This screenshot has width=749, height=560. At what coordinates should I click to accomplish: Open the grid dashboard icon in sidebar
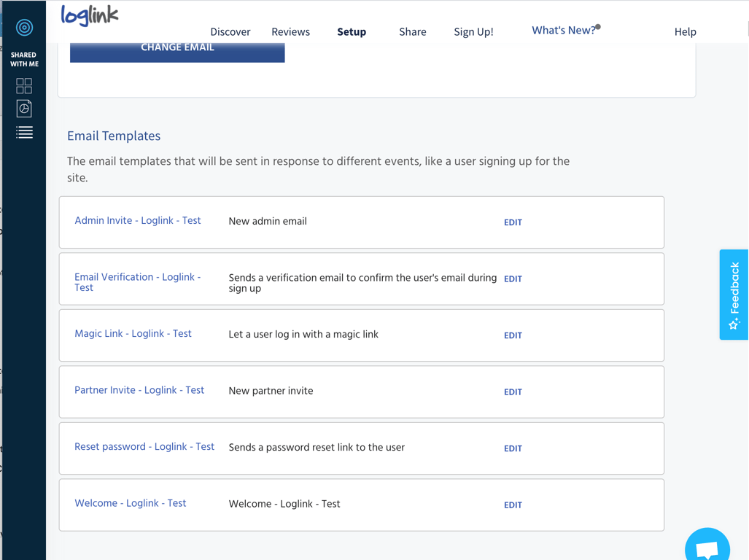coord(24,86)
